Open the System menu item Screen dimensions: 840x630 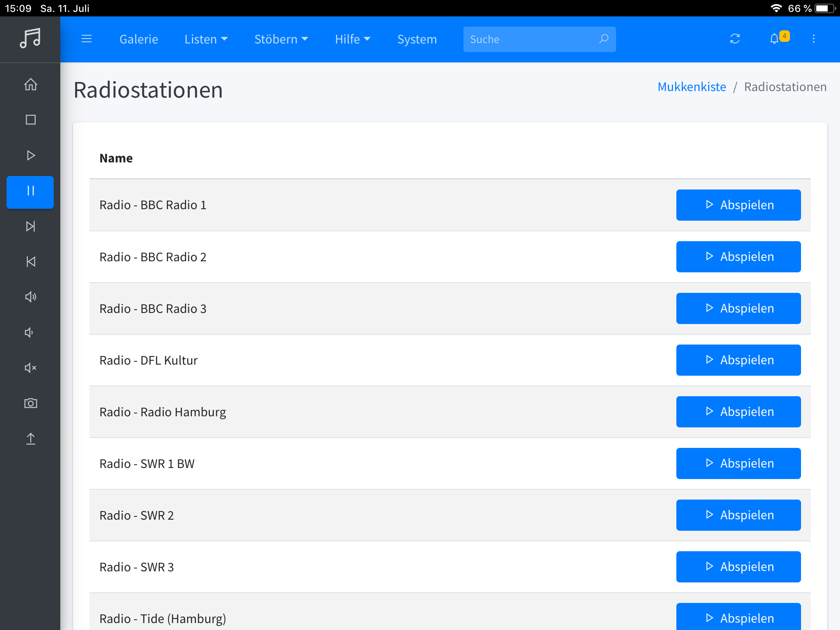point(417,39)
